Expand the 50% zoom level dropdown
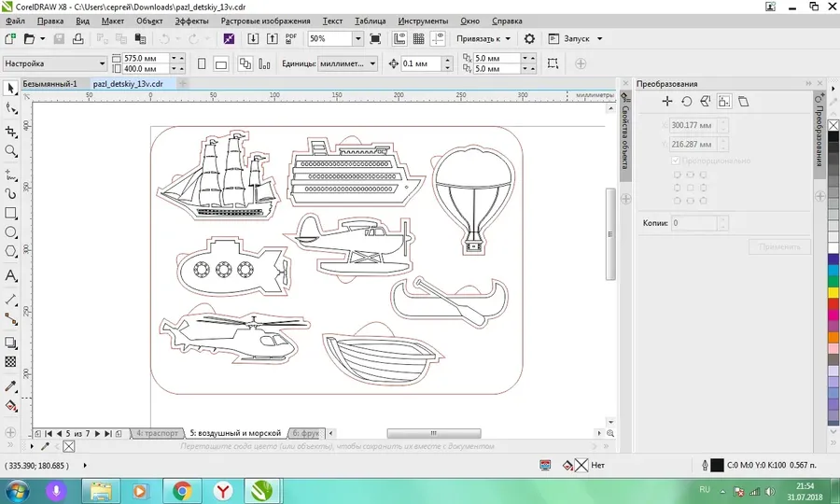This screenshot has width=840, height=504. click(x=357, y=38)
